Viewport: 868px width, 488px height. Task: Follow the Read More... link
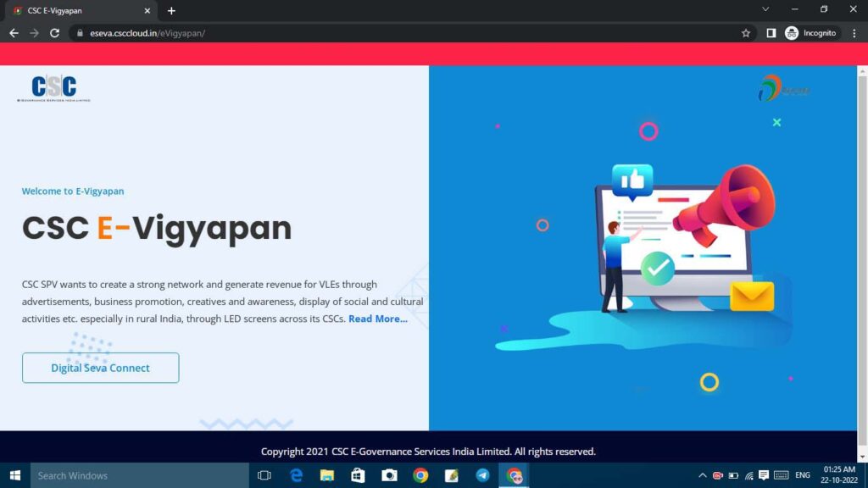378,319
